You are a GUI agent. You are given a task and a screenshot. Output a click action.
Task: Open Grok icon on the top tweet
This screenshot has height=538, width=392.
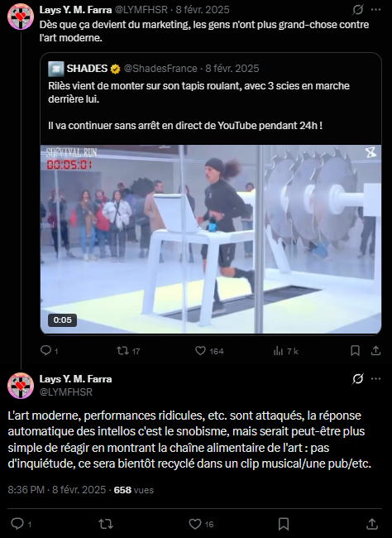click(x=358, y=10)
